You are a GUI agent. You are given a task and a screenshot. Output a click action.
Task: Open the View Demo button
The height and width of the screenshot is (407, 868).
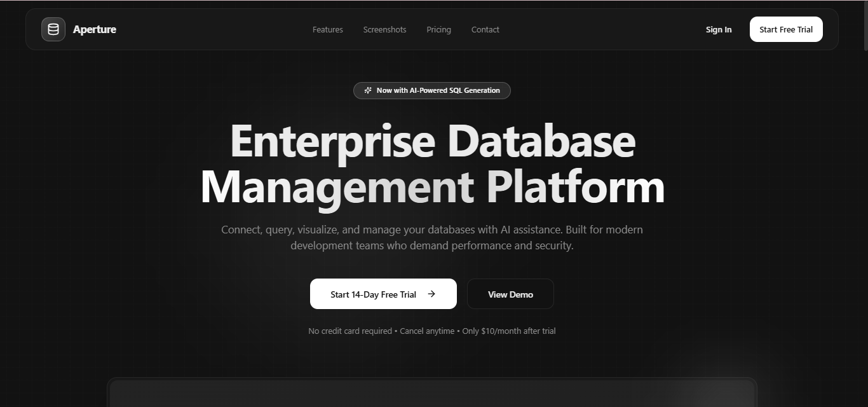click(x=510, y=294)
